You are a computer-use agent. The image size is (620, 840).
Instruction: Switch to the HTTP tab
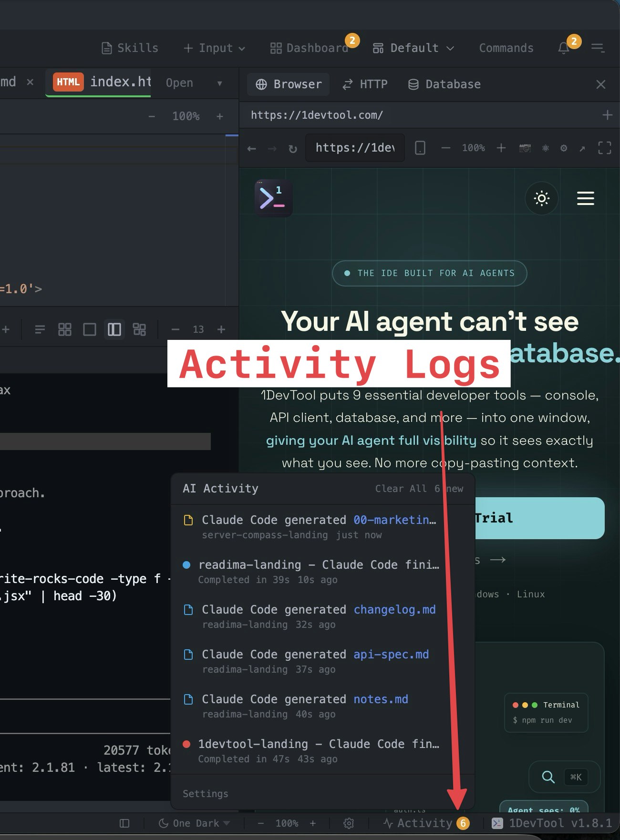coord(365,84)
